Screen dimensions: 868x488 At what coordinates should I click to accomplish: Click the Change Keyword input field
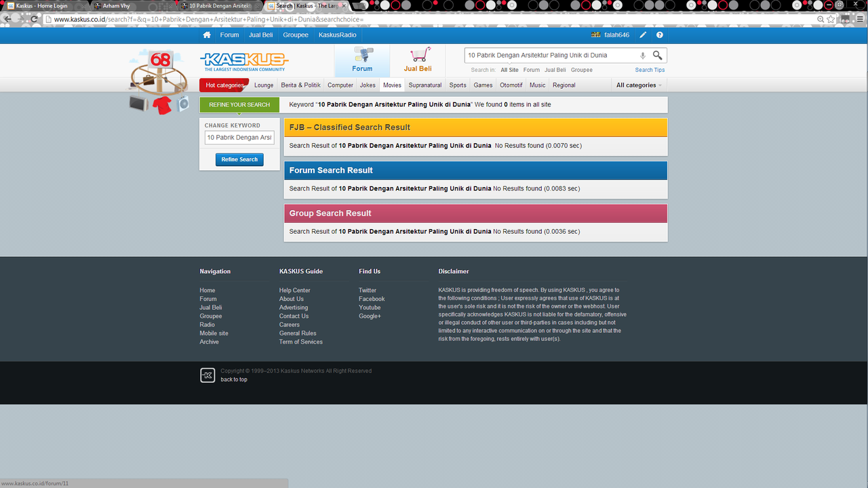[239, 138]
